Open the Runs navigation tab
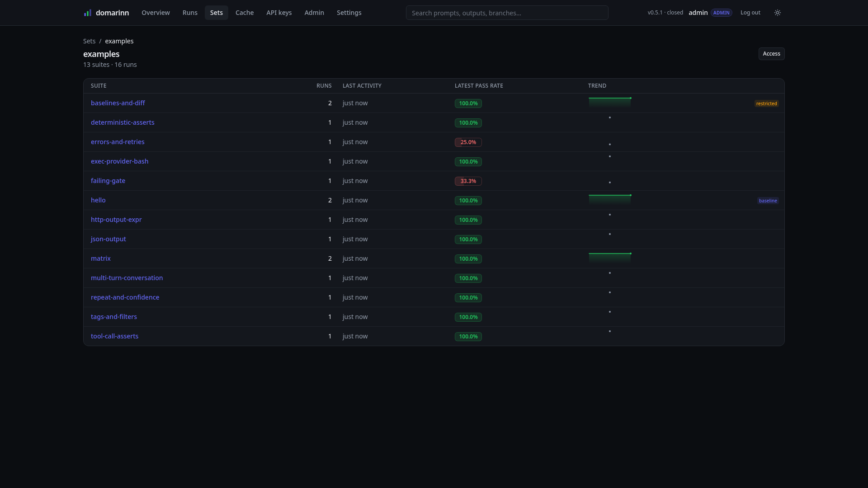The image size is (868, 488). [190, 13]
